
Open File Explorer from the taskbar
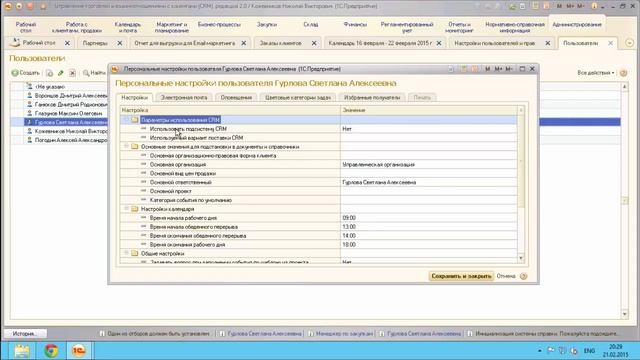[x=22, y=351]
